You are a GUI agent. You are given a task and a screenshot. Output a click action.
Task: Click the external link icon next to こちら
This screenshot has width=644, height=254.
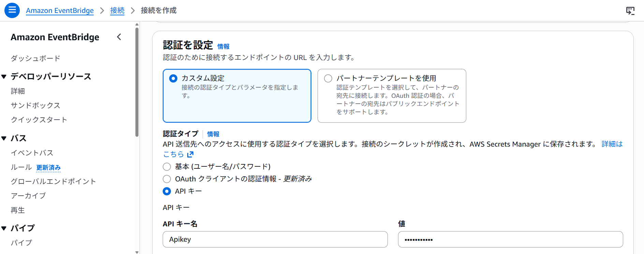(190, 154)
